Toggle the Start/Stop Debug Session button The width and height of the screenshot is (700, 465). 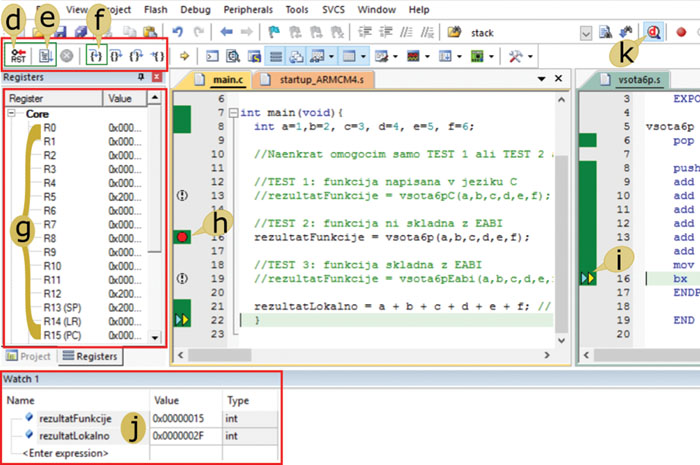[x=654, y=32]
